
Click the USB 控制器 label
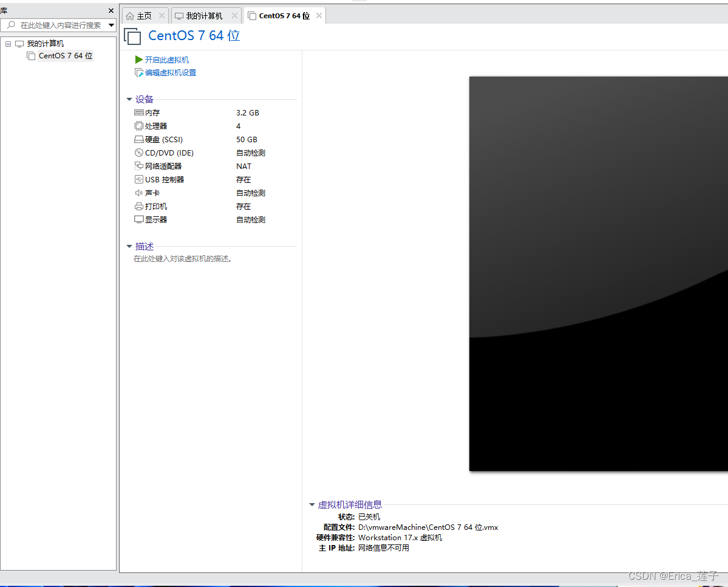165,179
